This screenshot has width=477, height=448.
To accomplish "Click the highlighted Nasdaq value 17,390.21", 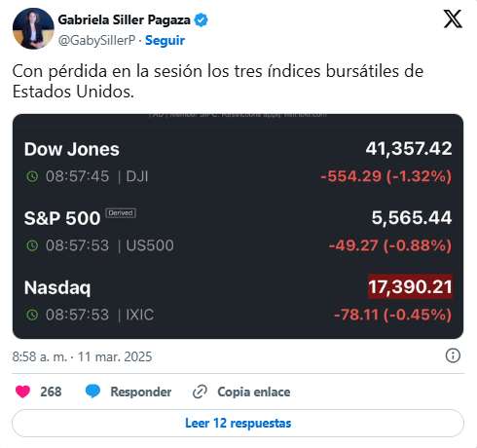I will coord(410,287).
